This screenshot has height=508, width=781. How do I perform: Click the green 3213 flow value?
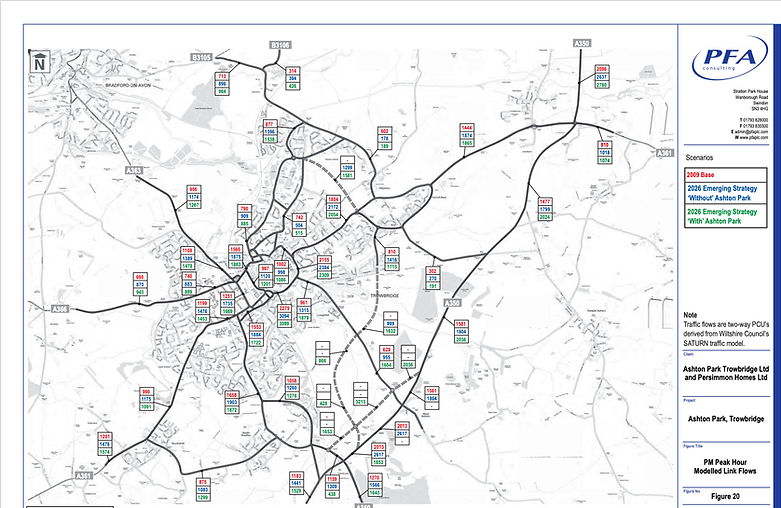coord(361,402)
